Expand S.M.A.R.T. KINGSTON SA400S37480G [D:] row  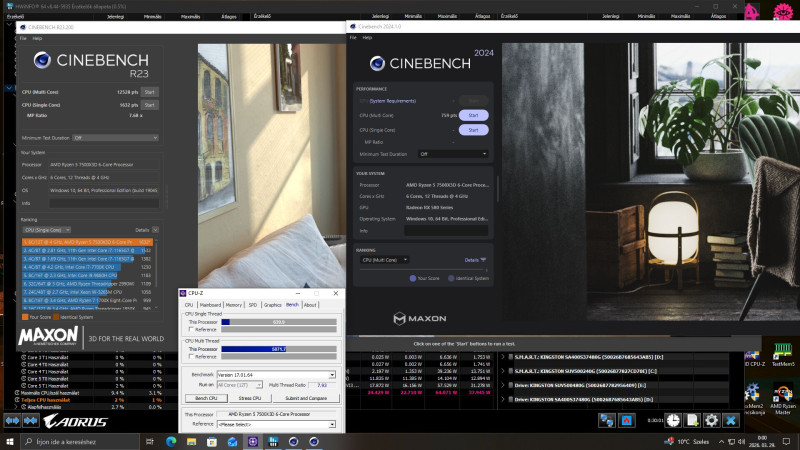point(503,357)
